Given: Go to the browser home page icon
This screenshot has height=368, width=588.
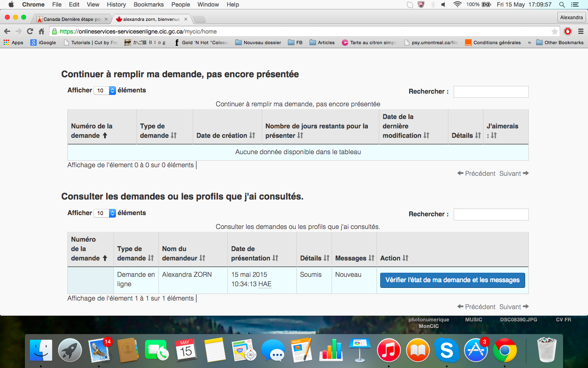Looking at the screenshot, I should (x=41, y=31).
